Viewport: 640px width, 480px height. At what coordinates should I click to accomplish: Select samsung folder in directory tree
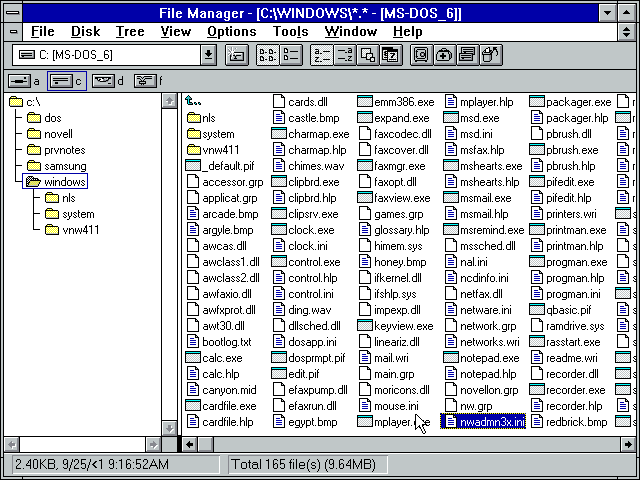click(57, 166)
